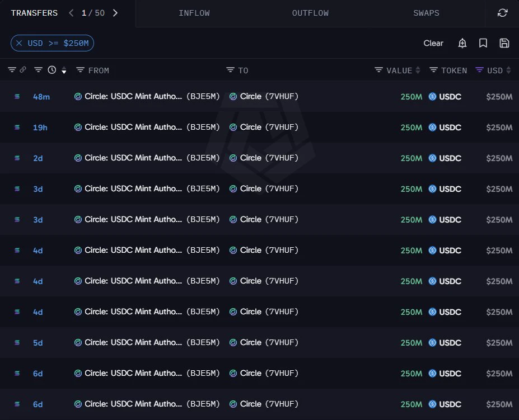Go to next transfers page
The height and width of the screenshot is (420, 519).
coord(115,13)
